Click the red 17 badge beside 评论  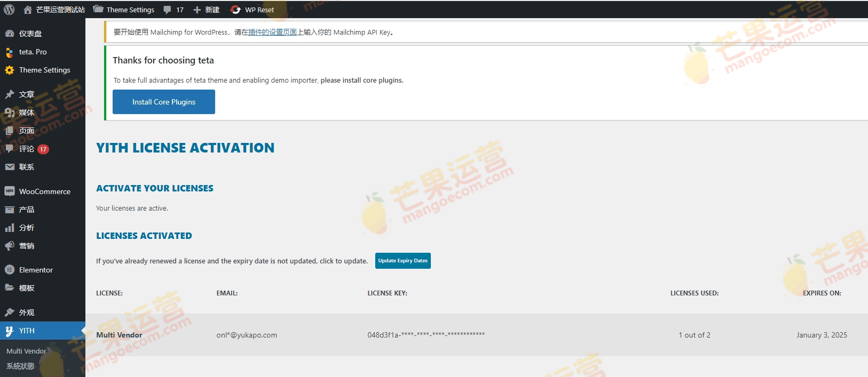coord(43,149)
